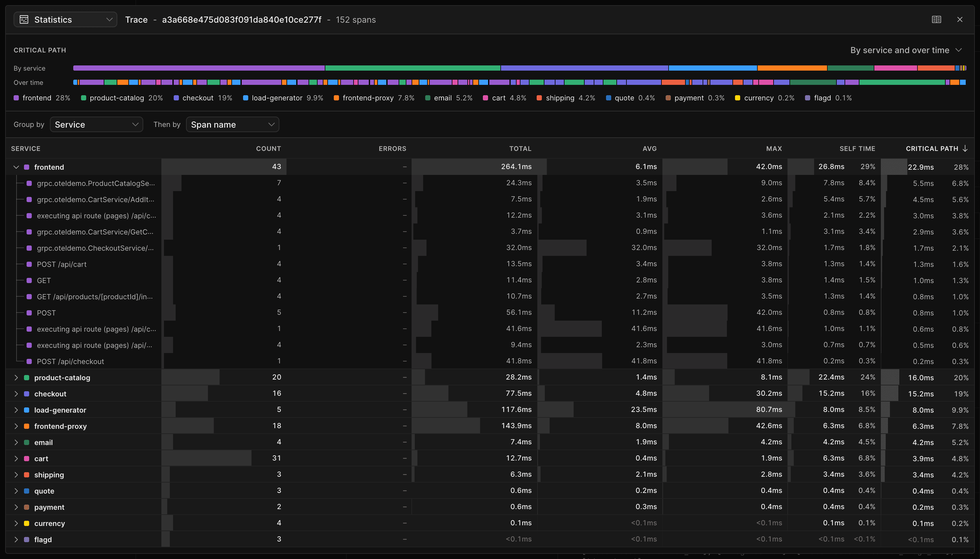Expand the email service row
The image size is (980, 559).
(x=16, y=442)
